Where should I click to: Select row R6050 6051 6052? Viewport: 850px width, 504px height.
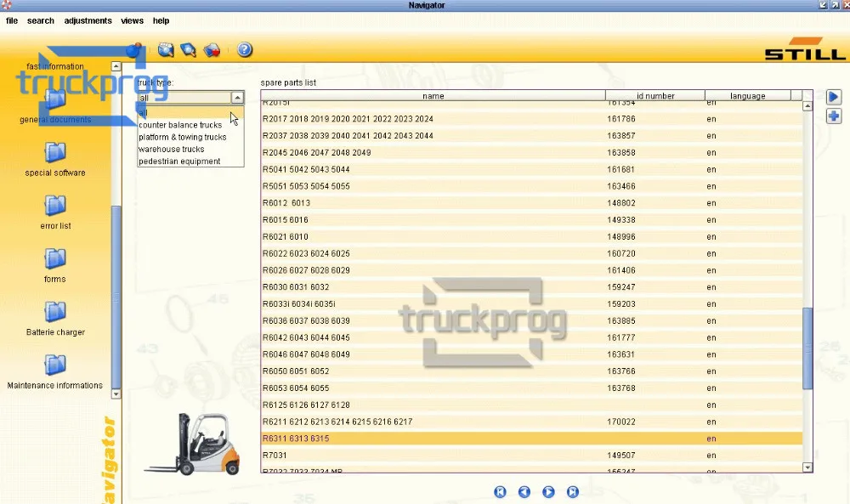[x=532, y=371]
